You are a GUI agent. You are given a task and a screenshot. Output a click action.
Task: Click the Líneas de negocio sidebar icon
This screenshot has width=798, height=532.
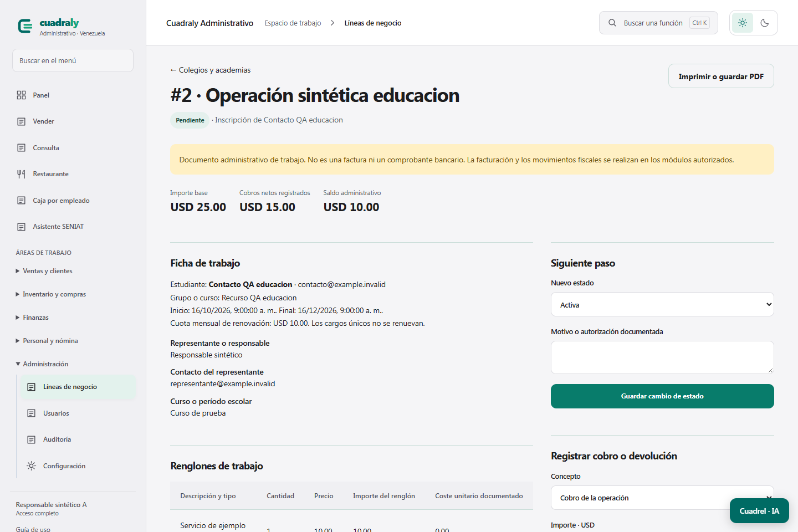pyautogui.click(x=32, y=387)
